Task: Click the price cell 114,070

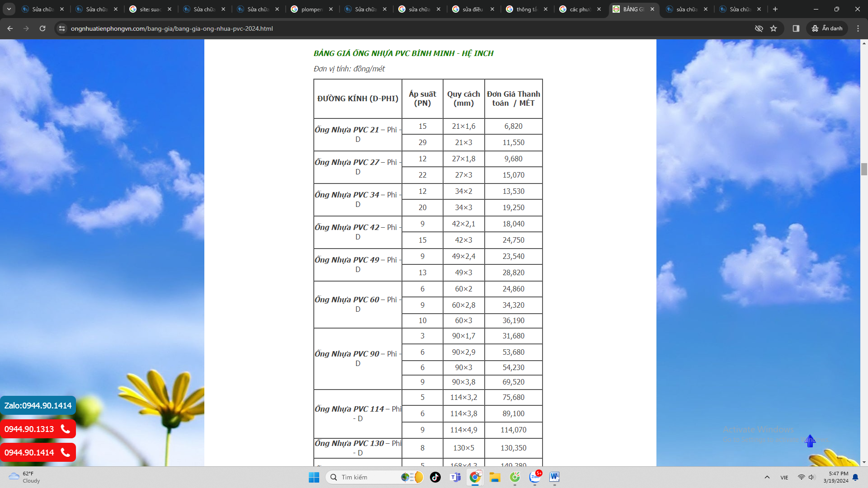Action: coord(514,430)
